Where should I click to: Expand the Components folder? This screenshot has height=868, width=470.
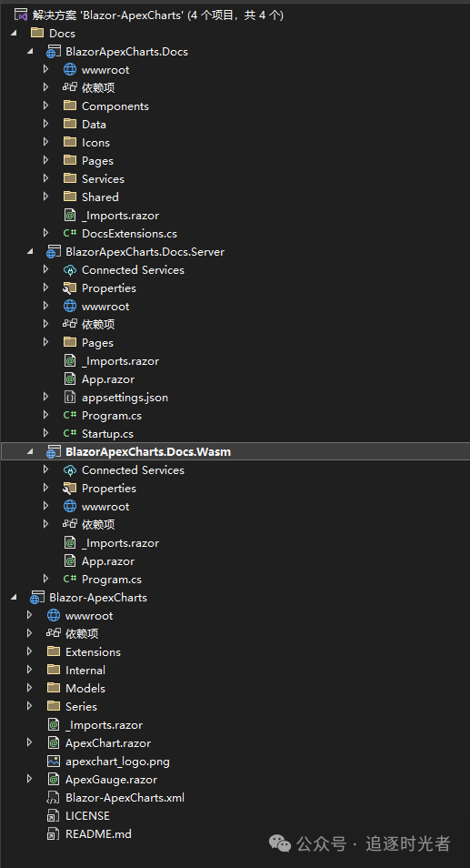point(45,106)
